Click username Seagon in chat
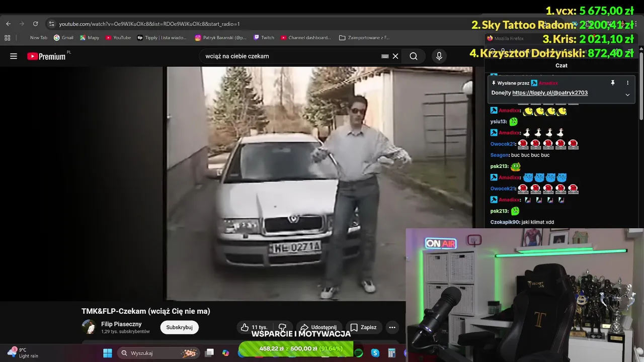This screenshot has height=362, width=644. point(499,155)
